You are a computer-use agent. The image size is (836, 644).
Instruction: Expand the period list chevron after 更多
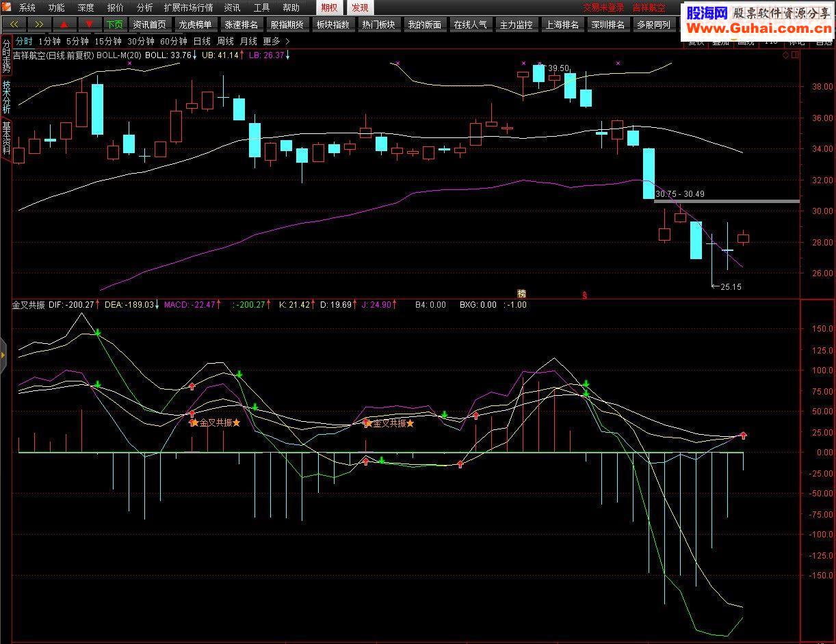coord(287,41)
